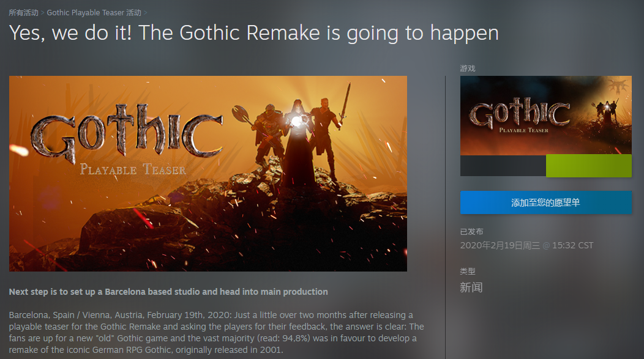The width and height of the screenshot is (644, 359).
Task: Click the bold Barcelona studio subheading
Action: pos(168,292)
